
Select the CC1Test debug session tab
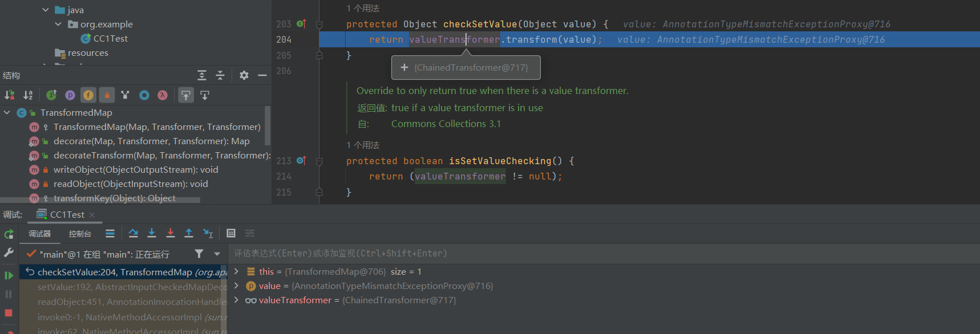click(67, 215)
